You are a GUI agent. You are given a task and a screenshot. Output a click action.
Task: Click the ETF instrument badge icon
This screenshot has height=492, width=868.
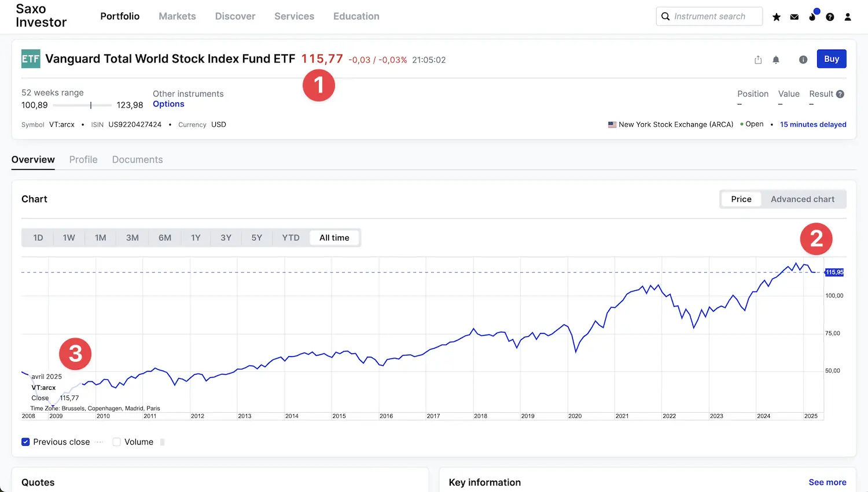click(x=31, y=59)
